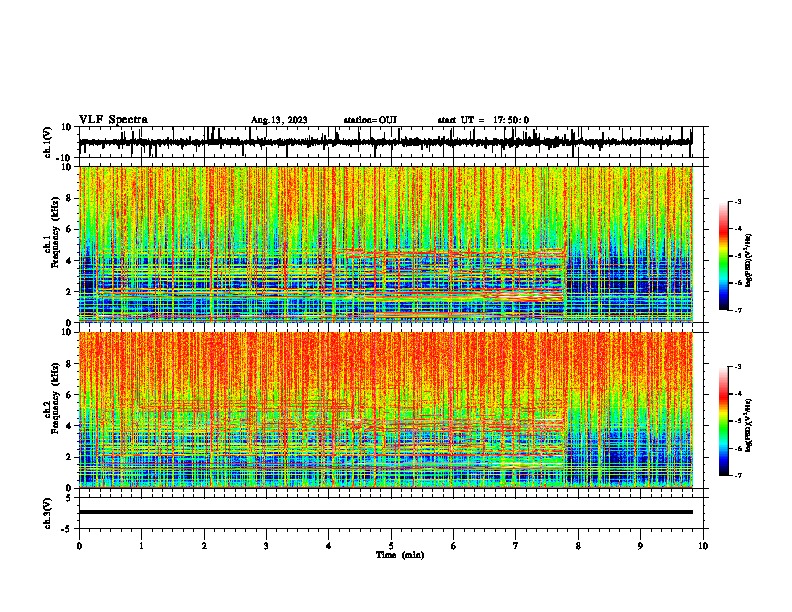Click the "Time (min)" x-axis label
Viewport: 792px width, 612px height.
400,555
